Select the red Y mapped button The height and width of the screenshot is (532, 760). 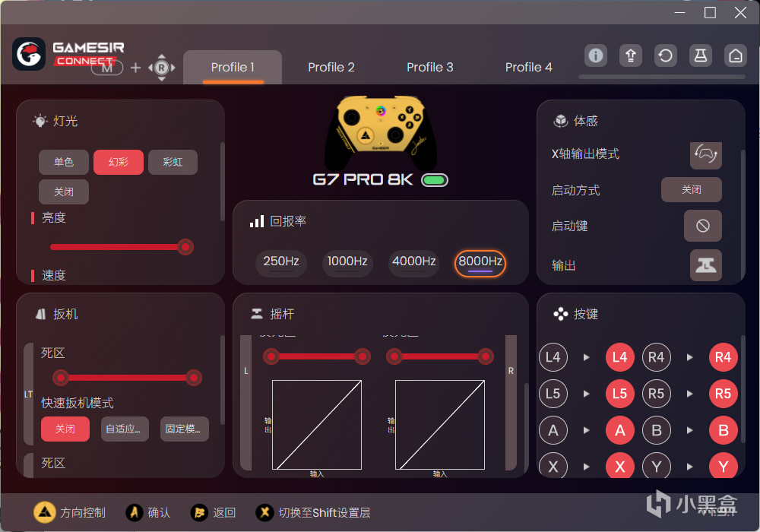[x=724, y=466]
